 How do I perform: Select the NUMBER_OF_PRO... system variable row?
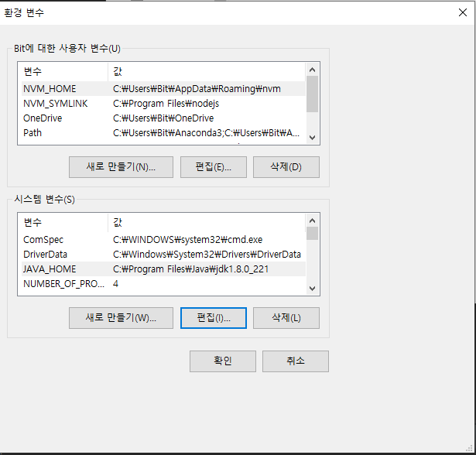tap(163, 283)
